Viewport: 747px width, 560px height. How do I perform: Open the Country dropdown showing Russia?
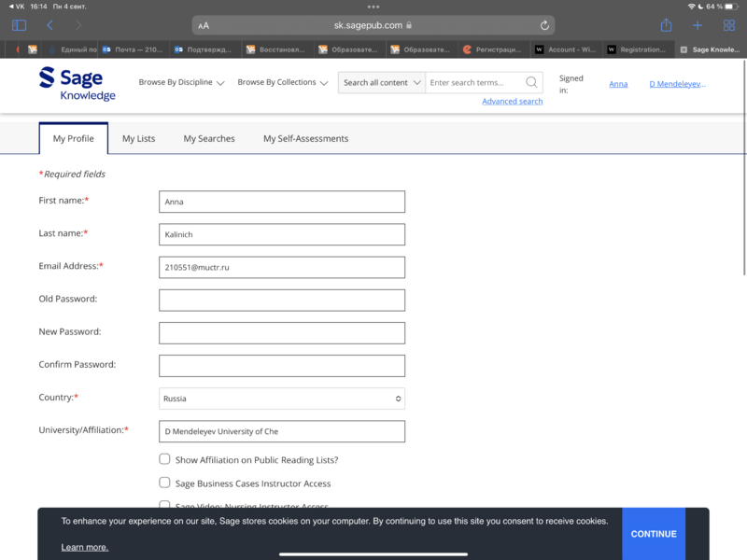282,399
